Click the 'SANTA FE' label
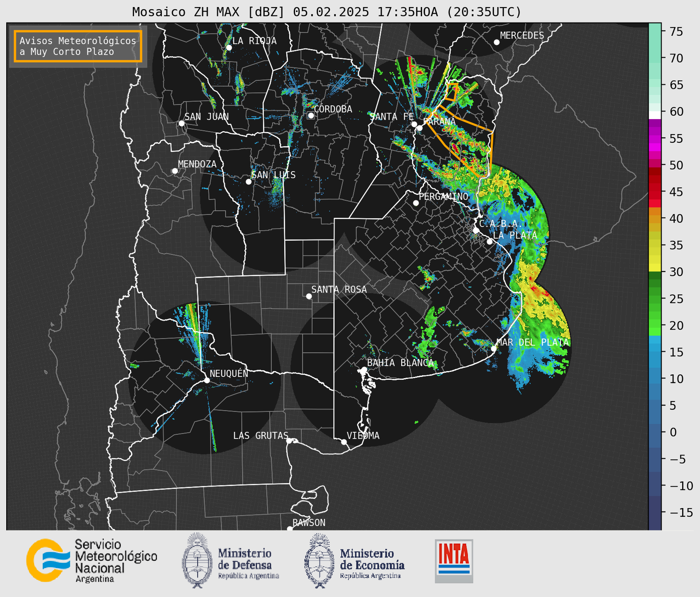 point(392,117)
